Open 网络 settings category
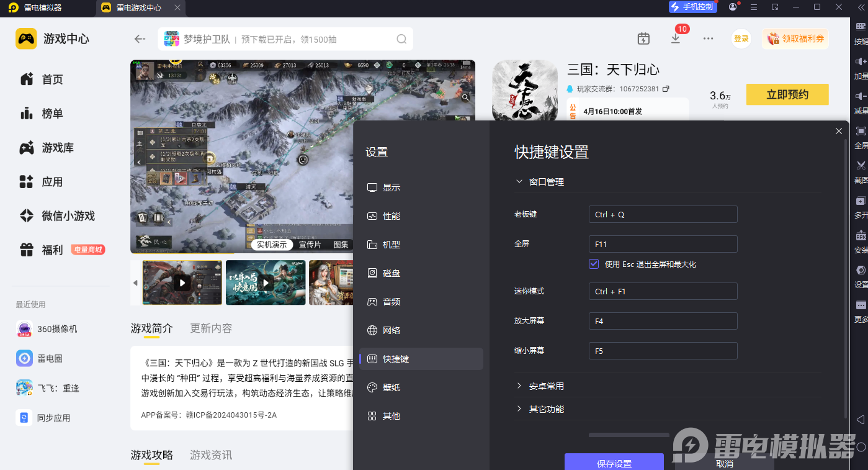Image resolution: width=868 pixels, height=470 pixels. point(421,330)
